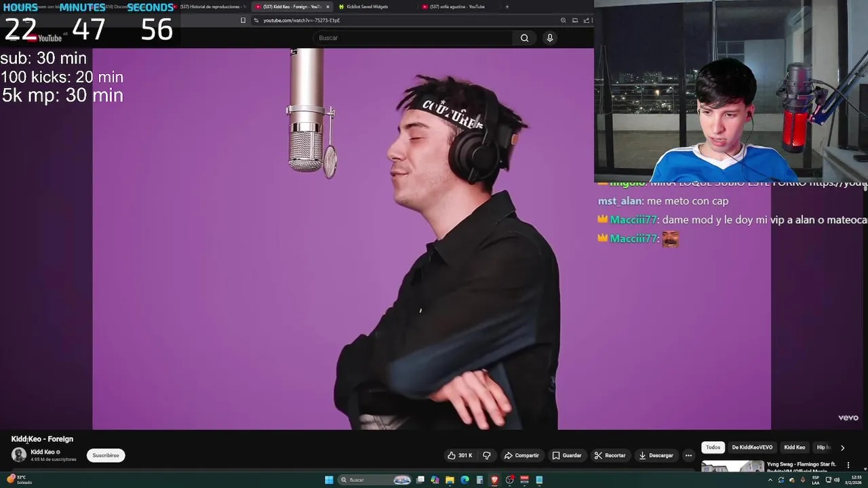868x488 pixels.
Task: Open a new browser tab
Action: [507, 7]
